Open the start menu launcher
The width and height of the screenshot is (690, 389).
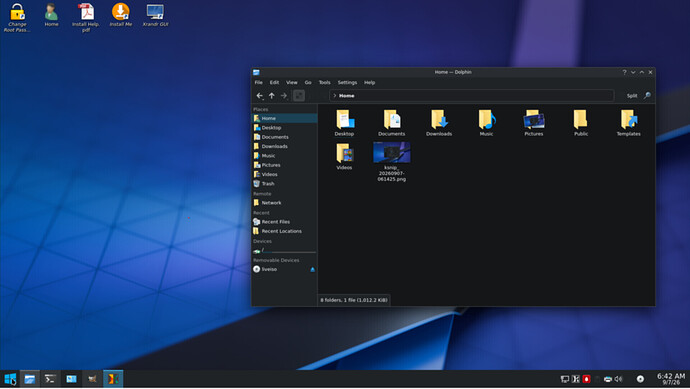10,379
